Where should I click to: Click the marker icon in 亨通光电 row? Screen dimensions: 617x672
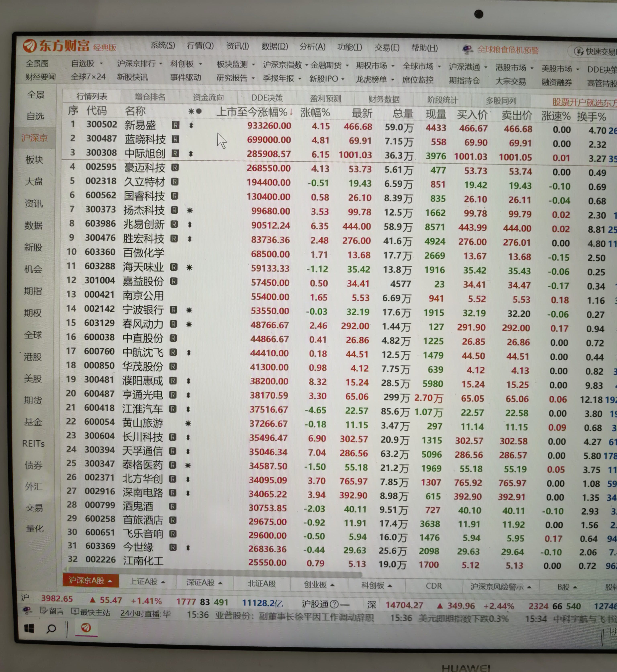[188, 395]
